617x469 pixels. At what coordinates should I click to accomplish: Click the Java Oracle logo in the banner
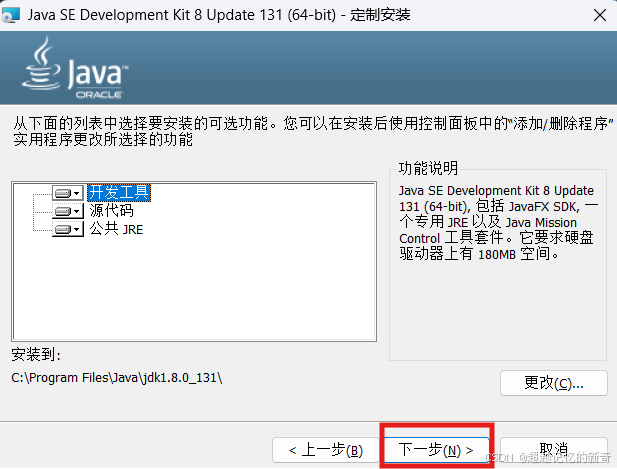pyautogui.click(x=75, y=68)
